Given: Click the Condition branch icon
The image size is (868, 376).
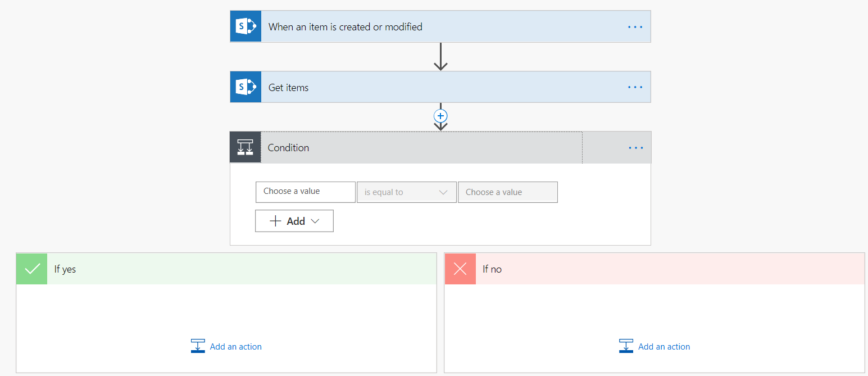Looking at the screenshot, I should (x=245, y=147).
